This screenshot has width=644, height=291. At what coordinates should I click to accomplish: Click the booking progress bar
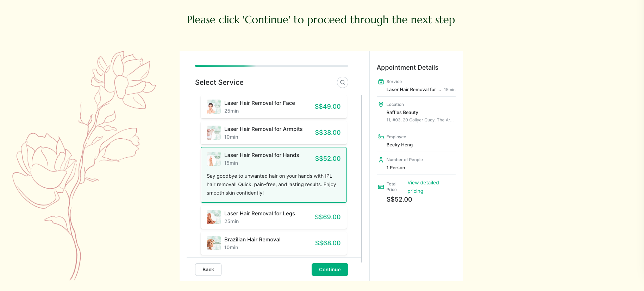click(271, 65)
